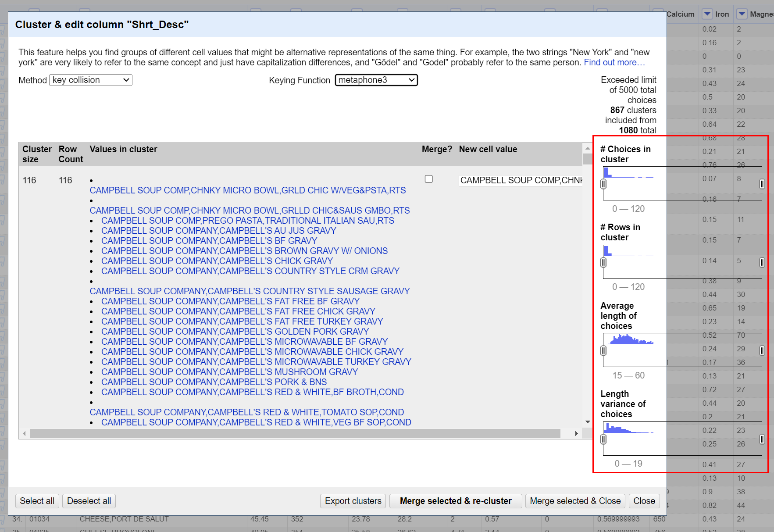The width and height of the screenshot is (774, 532).
Task: Tick the Merge checkbox for the 116 cluster
Action: click(x=429, y=179)
